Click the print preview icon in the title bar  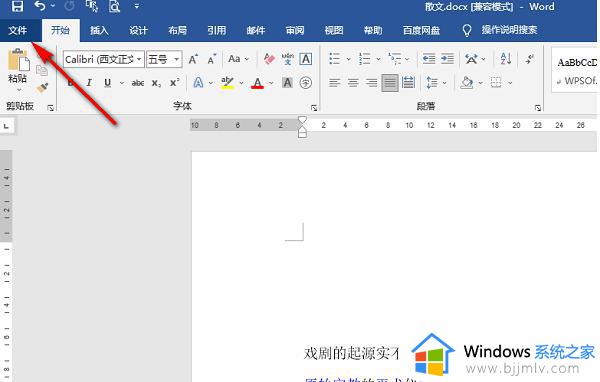114,6
